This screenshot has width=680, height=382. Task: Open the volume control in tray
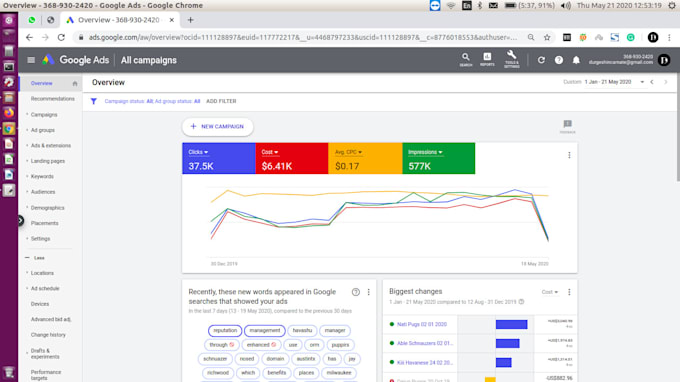tap(565, 6)
